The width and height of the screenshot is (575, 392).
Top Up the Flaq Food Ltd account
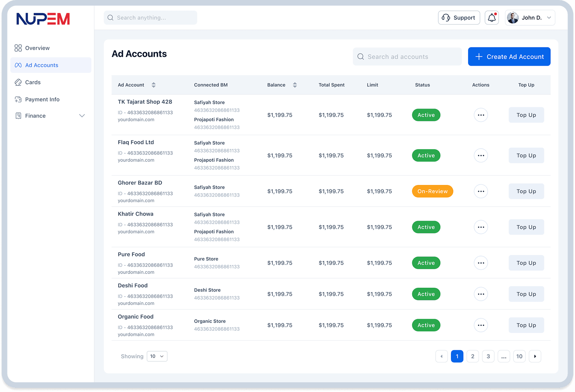(526, 155)
